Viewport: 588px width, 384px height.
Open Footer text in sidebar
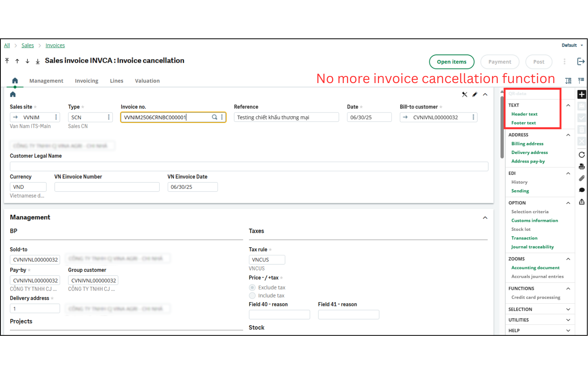coord(524,123)
